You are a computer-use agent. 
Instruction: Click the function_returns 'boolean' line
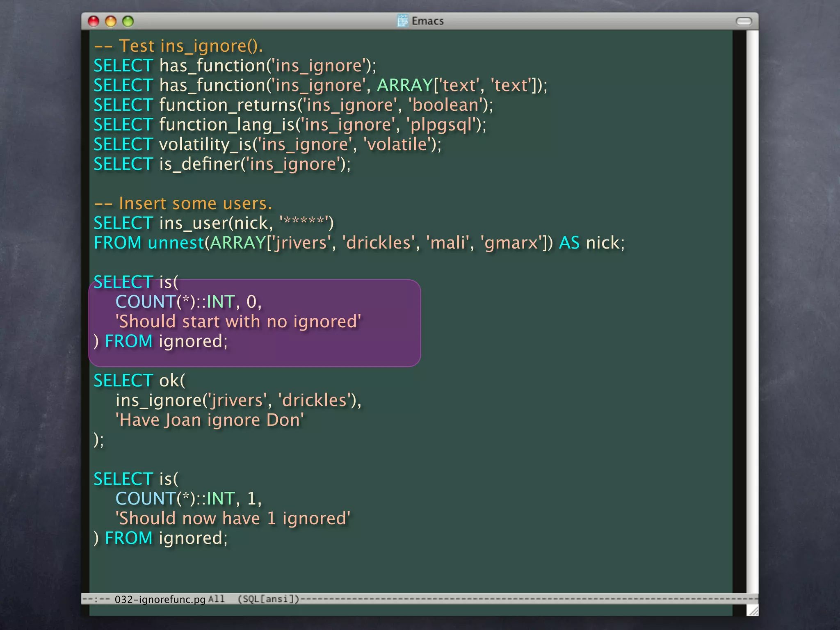point(293,105)
